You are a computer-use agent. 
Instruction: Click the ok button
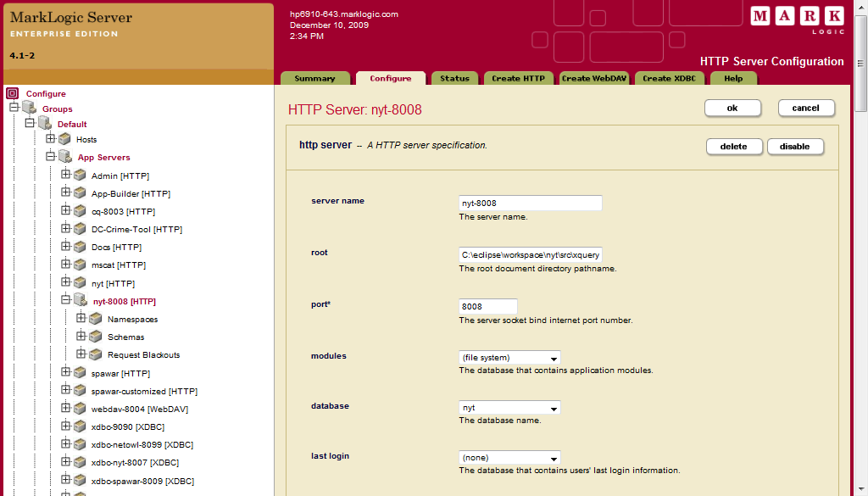point(732,108)
